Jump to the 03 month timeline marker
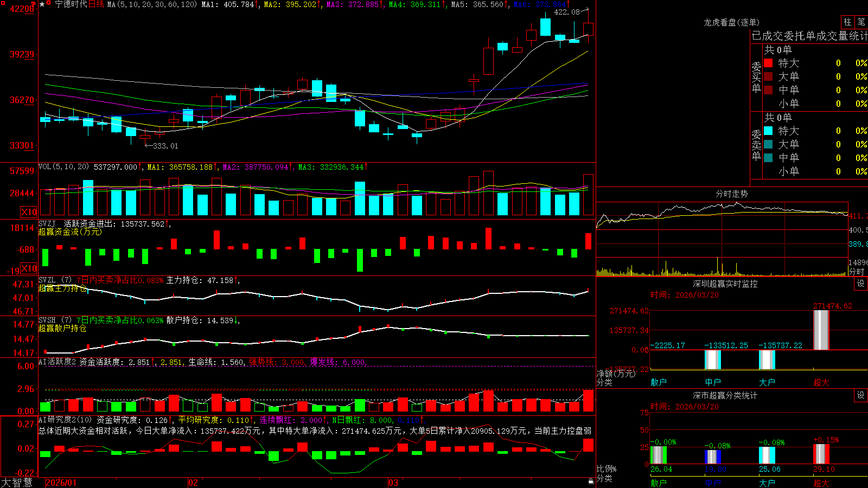The height and width of the screenshot is (488, 868). [393, 483]
